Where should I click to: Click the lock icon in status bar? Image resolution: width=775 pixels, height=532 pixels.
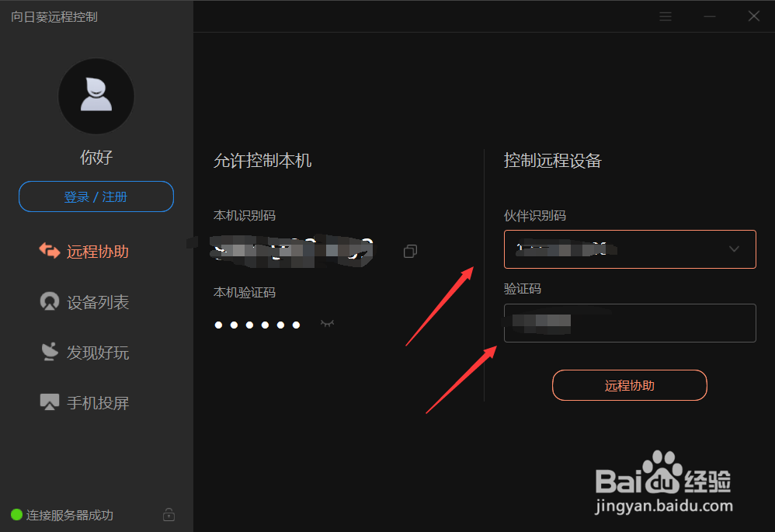(x=169, y=515)
